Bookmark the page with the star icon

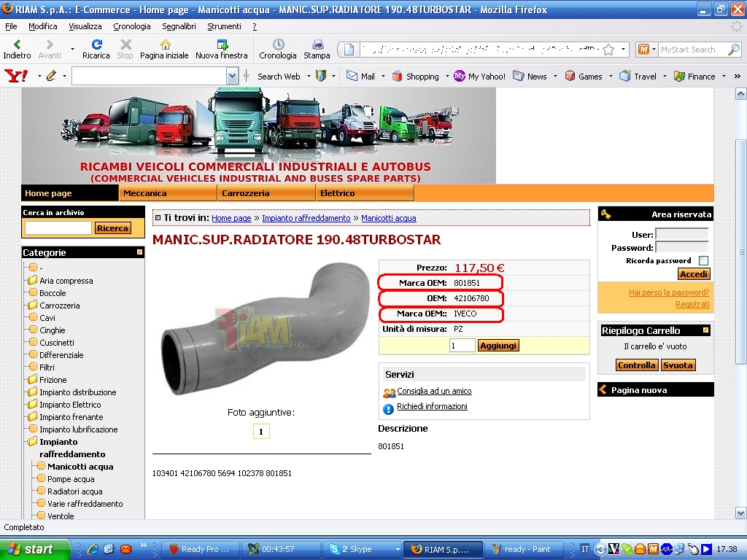pyautogui.click(x=608, y=50)
